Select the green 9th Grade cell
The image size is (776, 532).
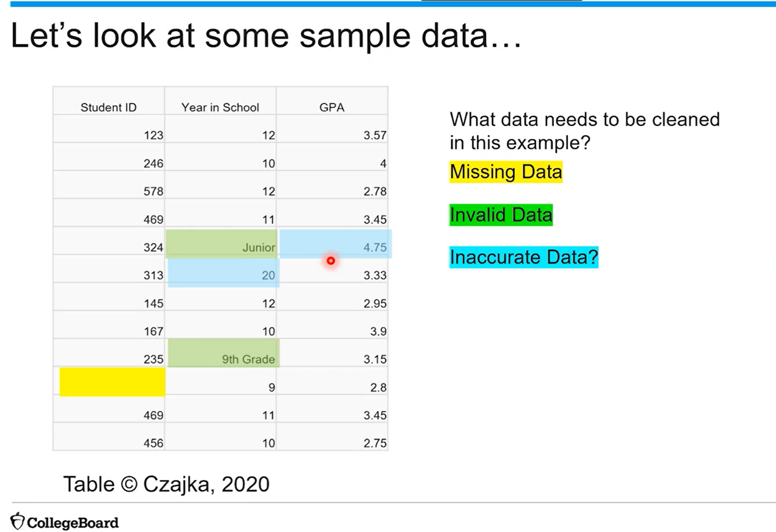[224, 353]
